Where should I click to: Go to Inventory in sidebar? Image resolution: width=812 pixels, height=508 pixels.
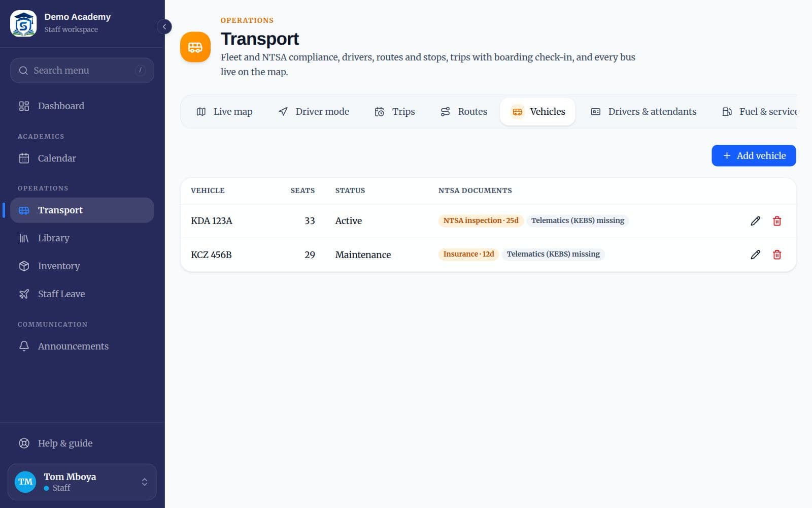(82, 266)
